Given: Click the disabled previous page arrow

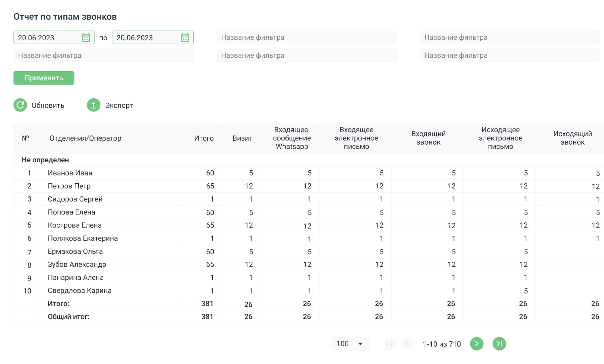Looking at the screenshot, I should (407, 344).
